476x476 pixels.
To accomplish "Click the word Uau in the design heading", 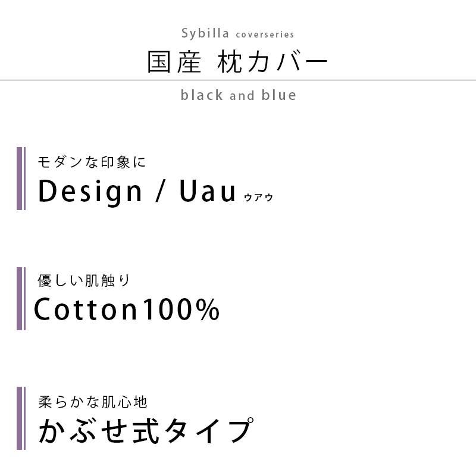I will point(208,190).
